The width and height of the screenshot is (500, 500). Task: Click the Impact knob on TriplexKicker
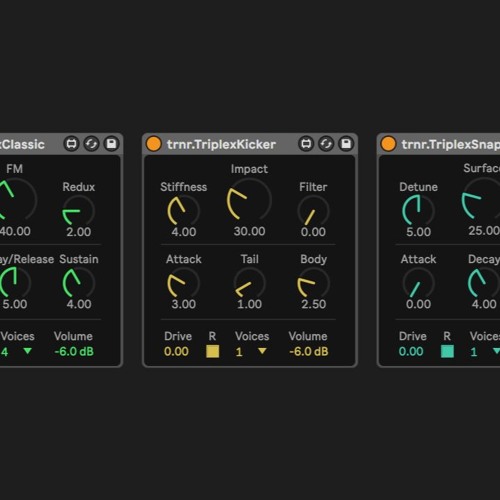(x=249, y=200)
